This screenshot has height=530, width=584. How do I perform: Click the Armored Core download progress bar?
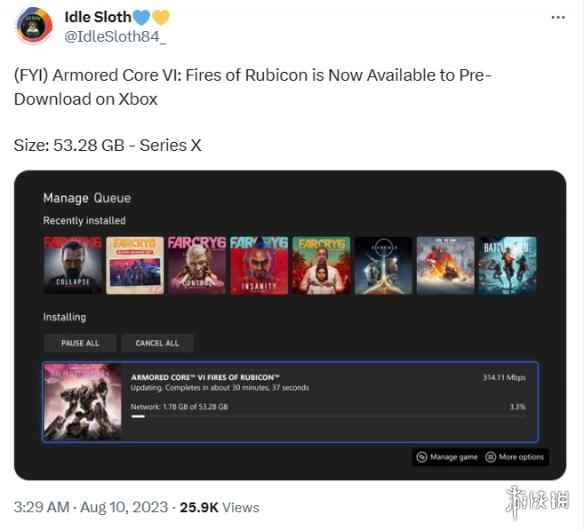(328, 416)
